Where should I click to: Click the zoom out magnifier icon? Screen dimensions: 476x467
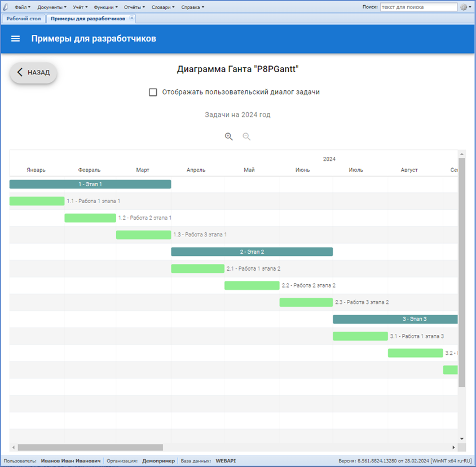[x=246, y=136]
